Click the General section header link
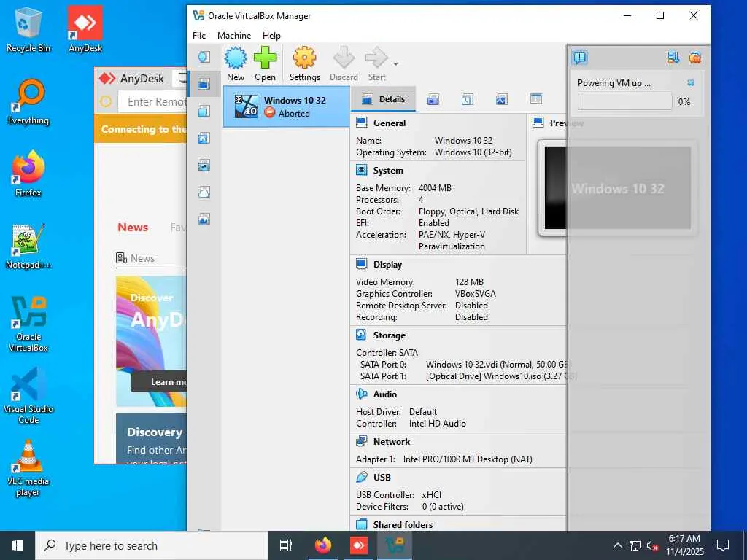 pos(390,122)
